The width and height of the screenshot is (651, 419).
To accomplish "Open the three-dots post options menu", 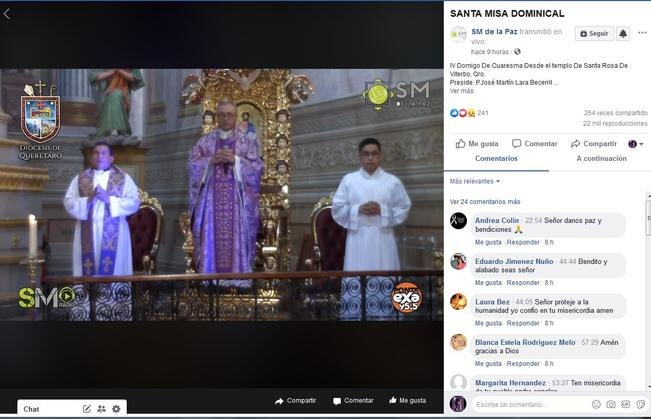I will pos(641,33).
